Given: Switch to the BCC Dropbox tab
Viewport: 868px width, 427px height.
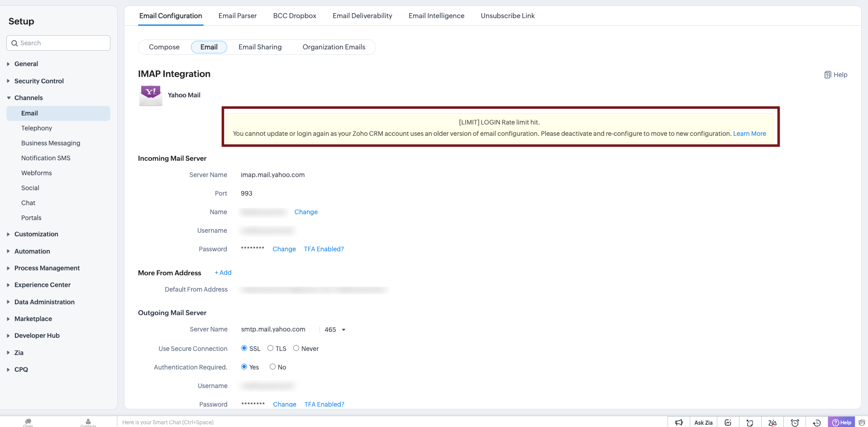Looking at the screenshot, I should point(295,16).
